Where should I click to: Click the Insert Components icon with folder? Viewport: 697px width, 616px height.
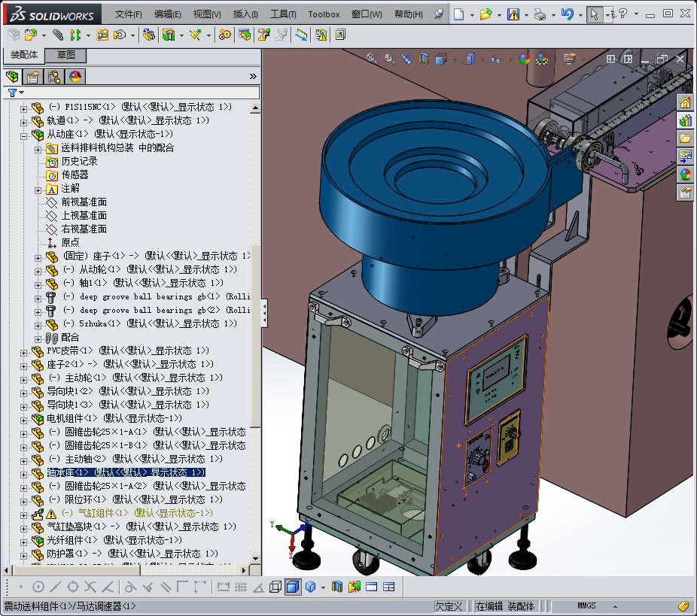[31, 35]
